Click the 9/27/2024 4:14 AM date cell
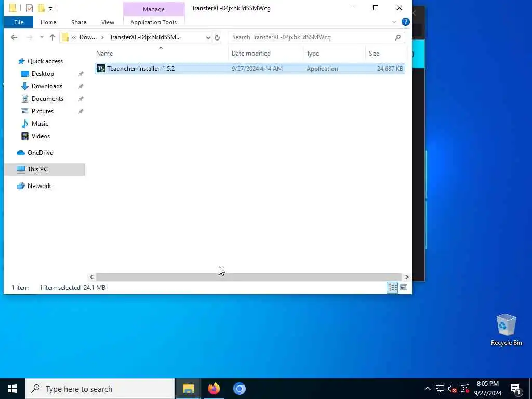Image resolution: width=532 pixels, height=399 pixels. (x=257, y=68)
